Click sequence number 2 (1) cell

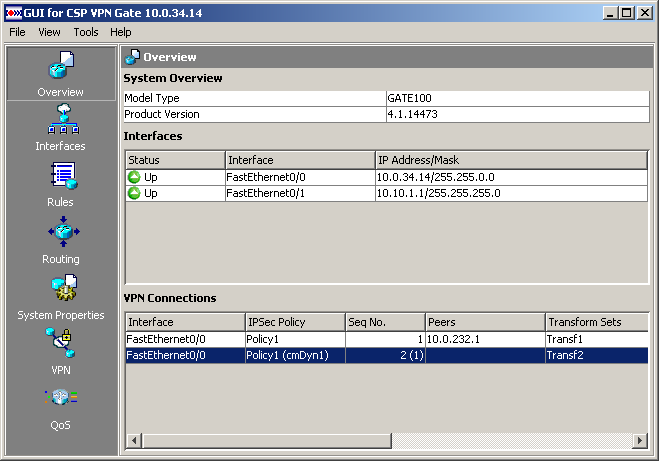[385, 356]
